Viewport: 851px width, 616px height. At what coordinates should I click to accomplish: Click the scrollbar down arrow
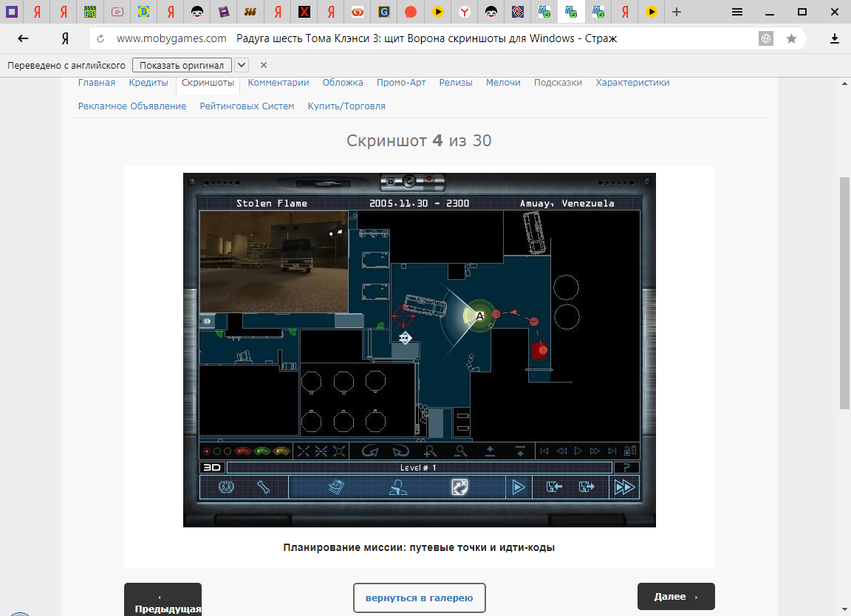pos(844,610)
